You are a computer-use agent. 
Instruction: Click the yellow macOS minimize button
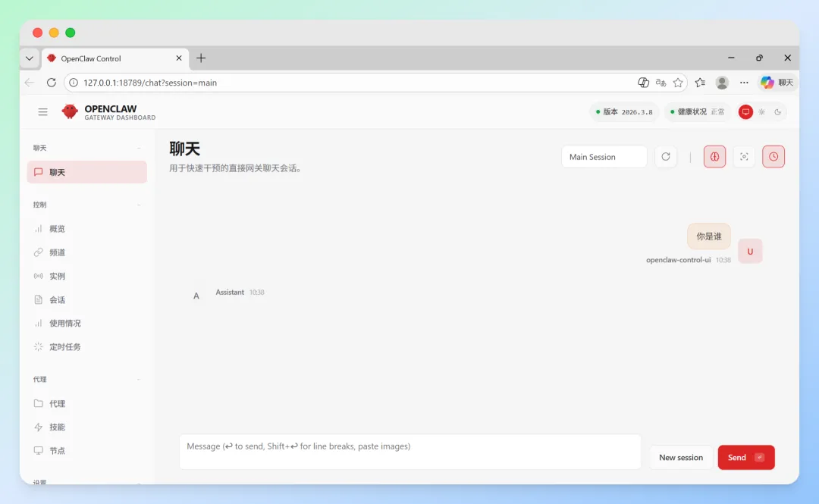click(54, 33)
